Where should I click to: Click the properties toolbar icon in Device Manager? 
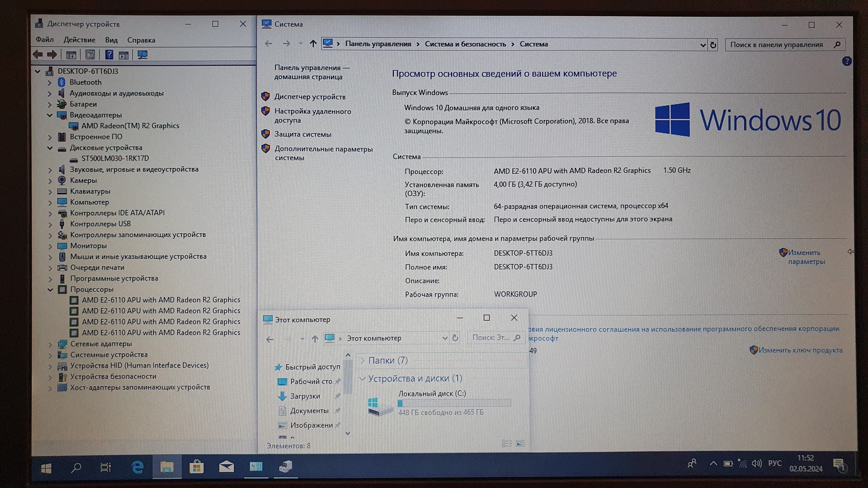90,55
